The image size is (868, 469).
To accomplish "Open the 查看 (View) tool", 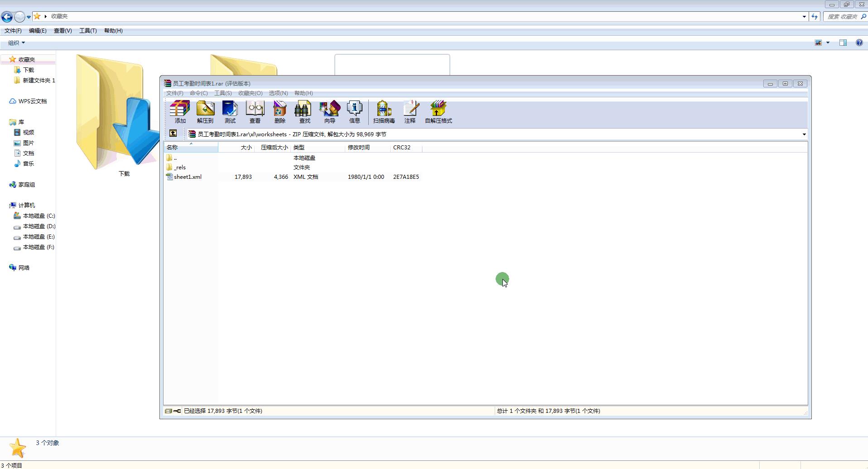I will point(255,111).
